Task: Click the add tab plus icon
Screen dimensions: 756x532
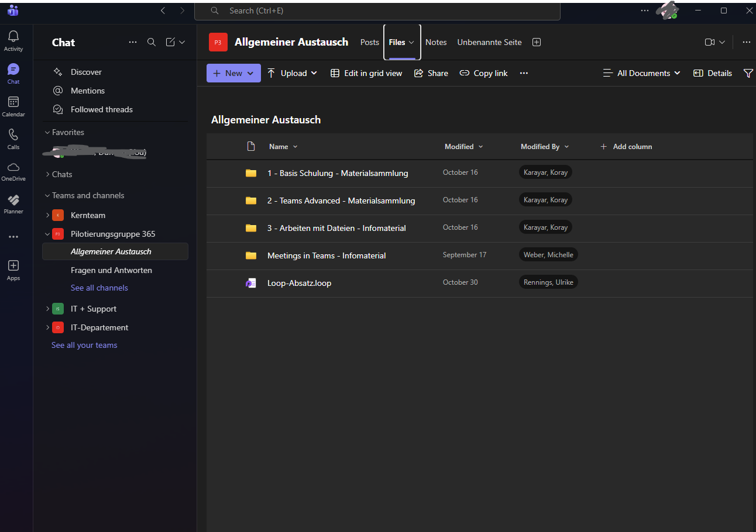Action: pos(536,42)
